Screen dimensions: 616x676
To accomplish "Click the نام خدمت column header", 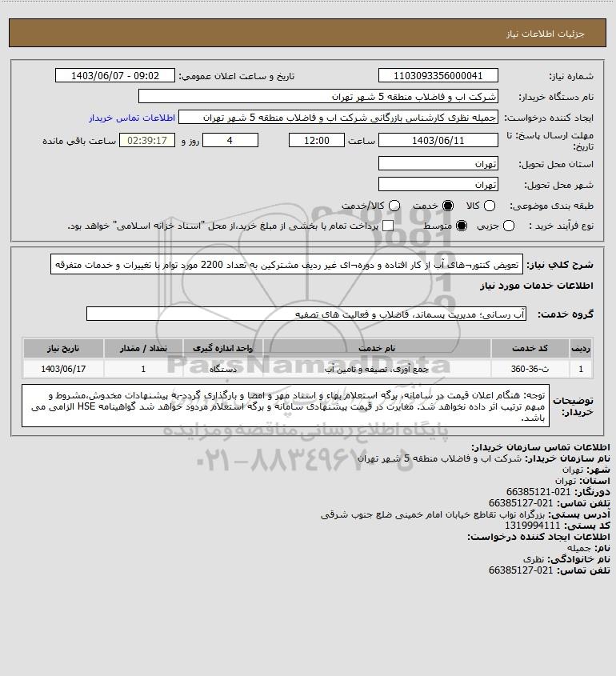I will 377,348.
